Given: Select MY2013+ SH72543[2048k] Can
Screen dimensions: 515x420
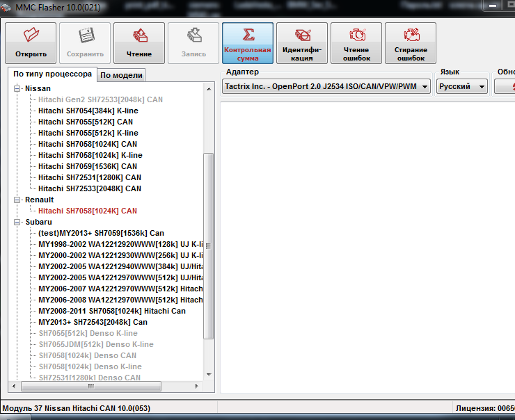Looking at the screenshot, I should tap(93, 323).
